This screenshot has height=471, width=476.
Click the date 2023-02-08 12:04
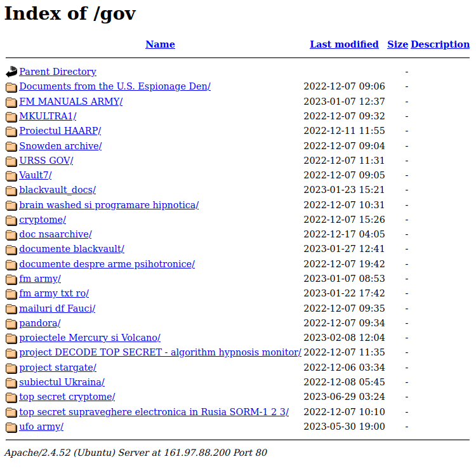click(x=344, y=338)
